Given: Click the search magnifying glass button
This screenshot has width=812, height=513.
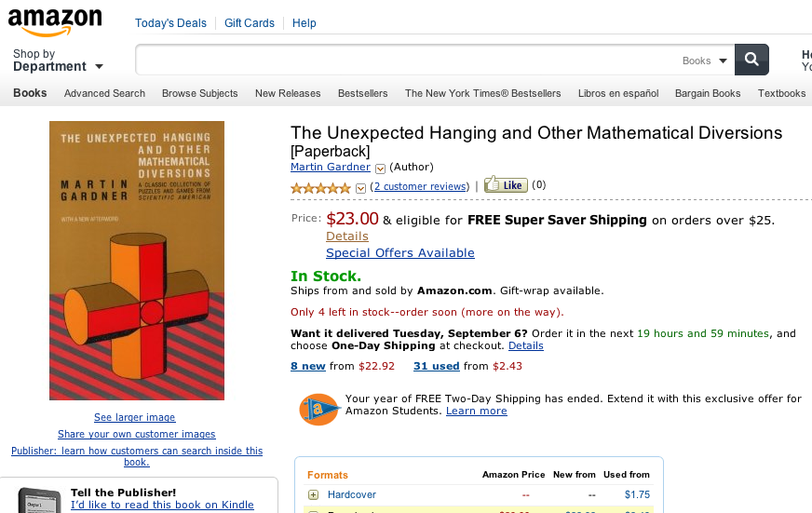Looking at the screenshot, I should pos(751,60).
